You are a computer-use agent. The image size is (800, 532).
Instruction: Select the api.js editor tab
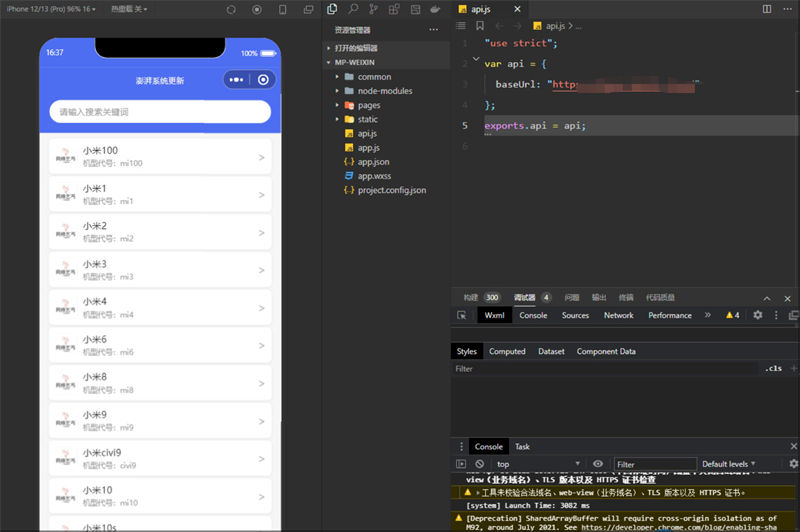click(x=481, y=9)
